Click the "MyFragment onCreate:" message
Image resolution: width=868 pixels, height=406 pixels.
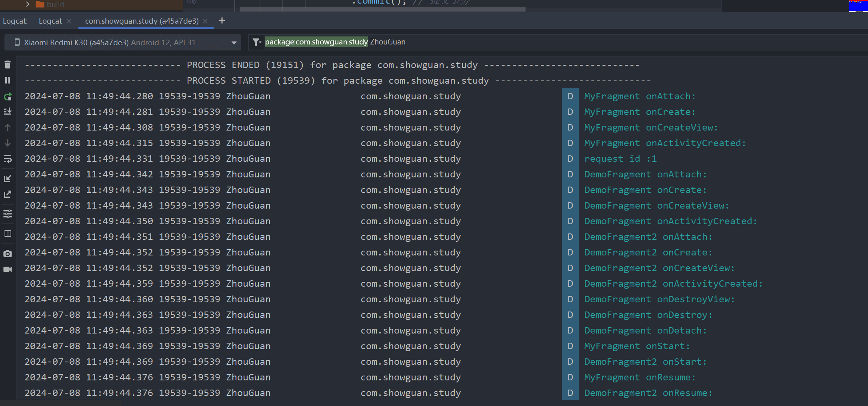640,112
